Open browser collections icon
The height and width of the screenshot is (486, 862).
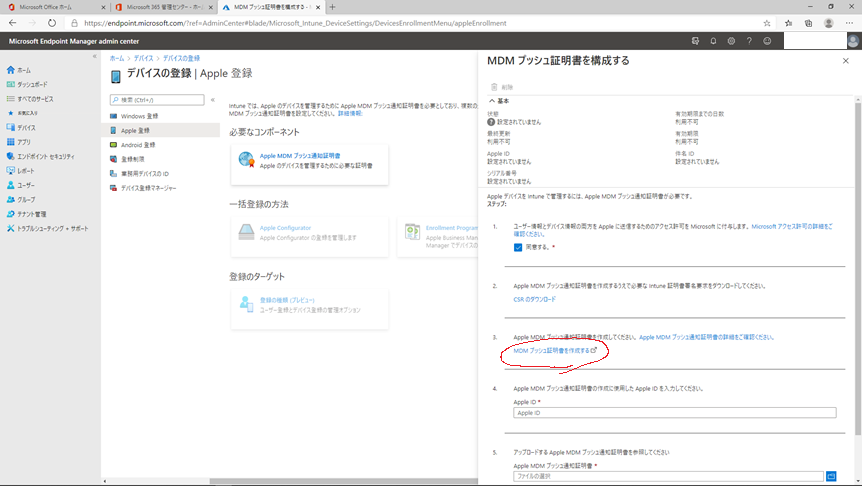pyautogui.click(x=808, y=23)
